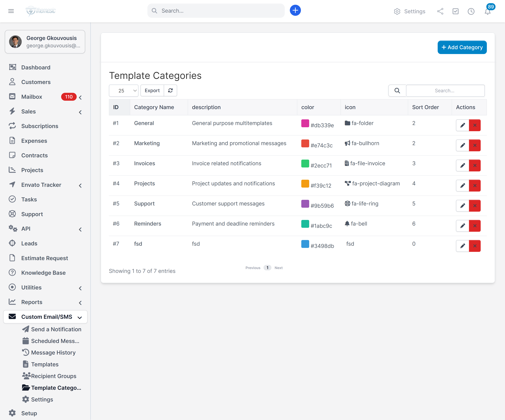This screenshot has height=420, width=505.
Task: Open the recent activity clock icon
Action: coord(471,11)
